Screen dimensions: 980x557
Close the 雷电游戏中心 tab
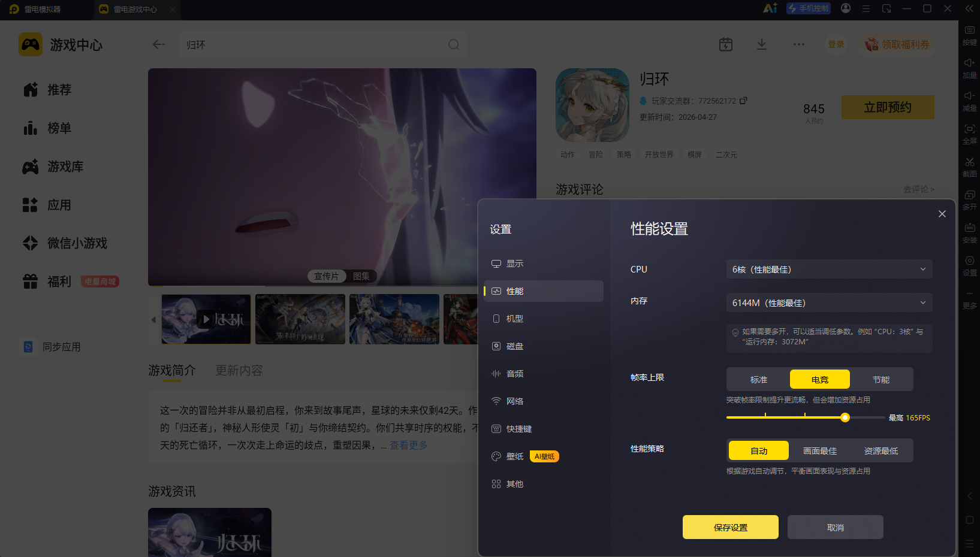173,9
